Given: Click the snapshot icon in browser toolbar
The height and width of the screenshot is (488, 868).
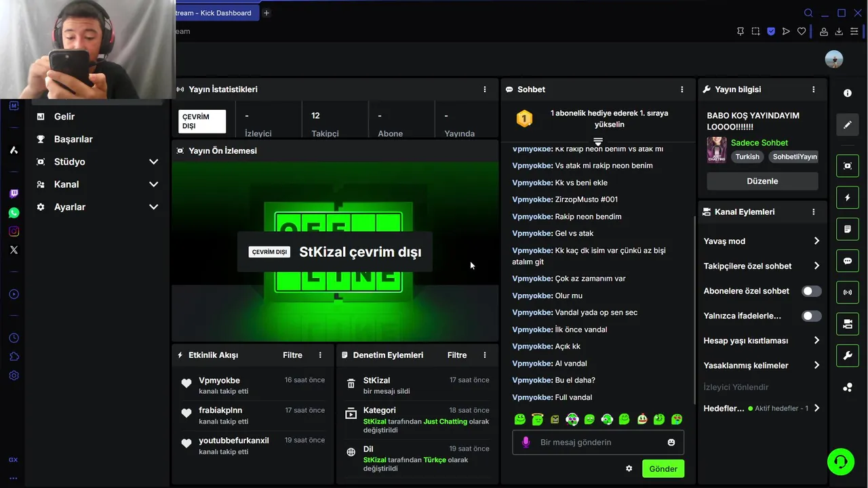Looking at the screenshot, I should [x=755, y=31].
